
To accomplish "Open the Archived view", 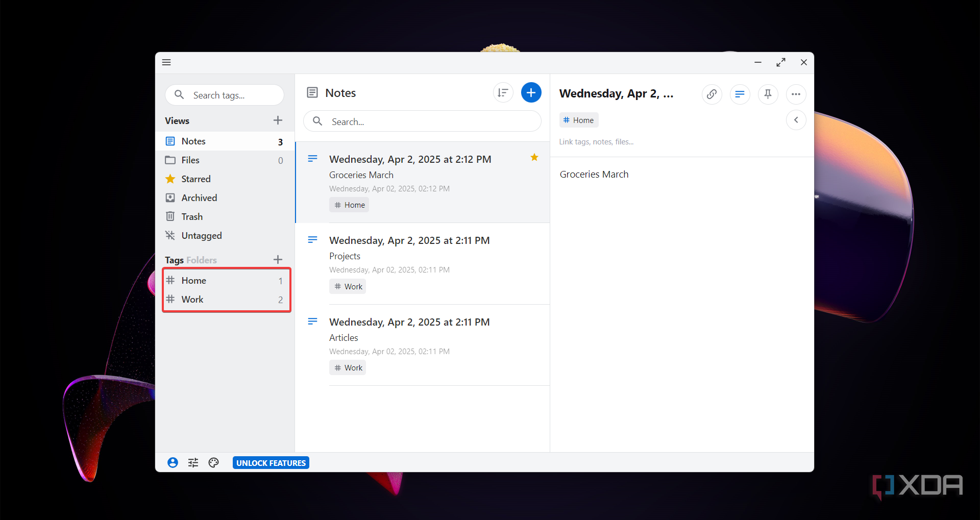I will pyautogui.click(x=225, y=198).
